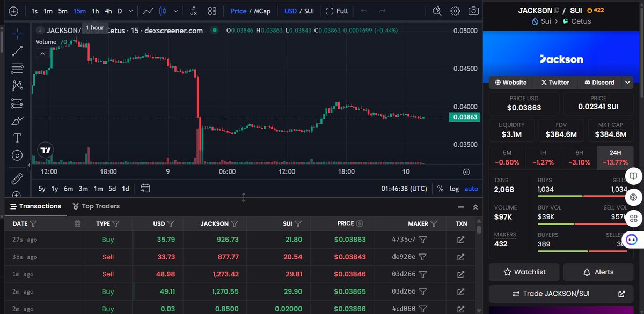This screenshot has width=644, height=314.
Task: Open the token Website link
Action: coord(510,83)
